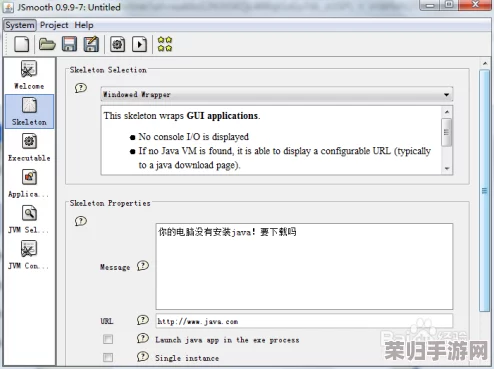This screenshot has width=494, height=369.
Task: Close the JSmooth window
Action: pyautogui.click(x=475, y=4)
